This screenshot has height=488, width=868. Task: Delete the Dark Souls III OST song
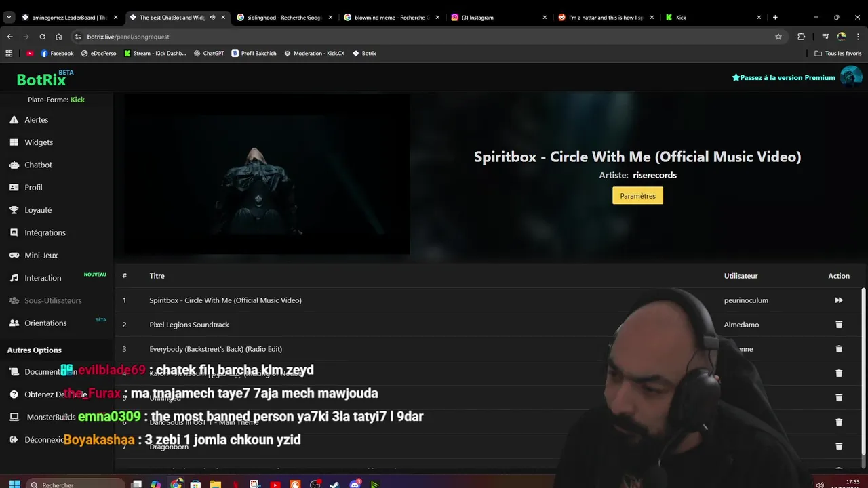tap(839, 422)
